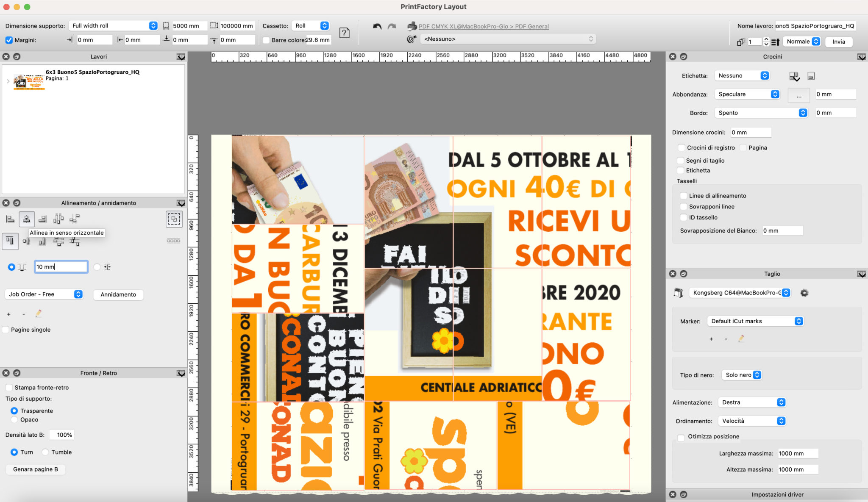Open the Job Order - Free dropdown
Screen dimensions: 868x502
click(43, 294)
